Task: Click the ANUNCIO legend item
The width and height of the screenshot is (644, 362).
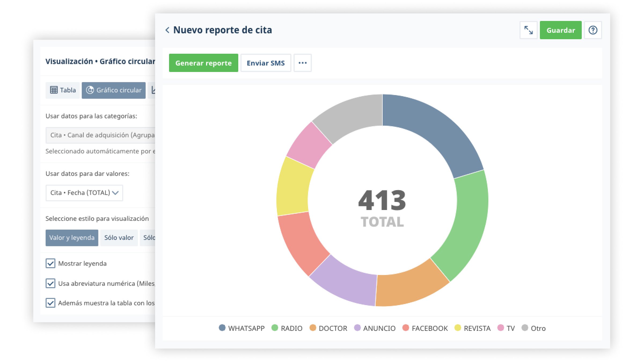Action: (375, 328)
